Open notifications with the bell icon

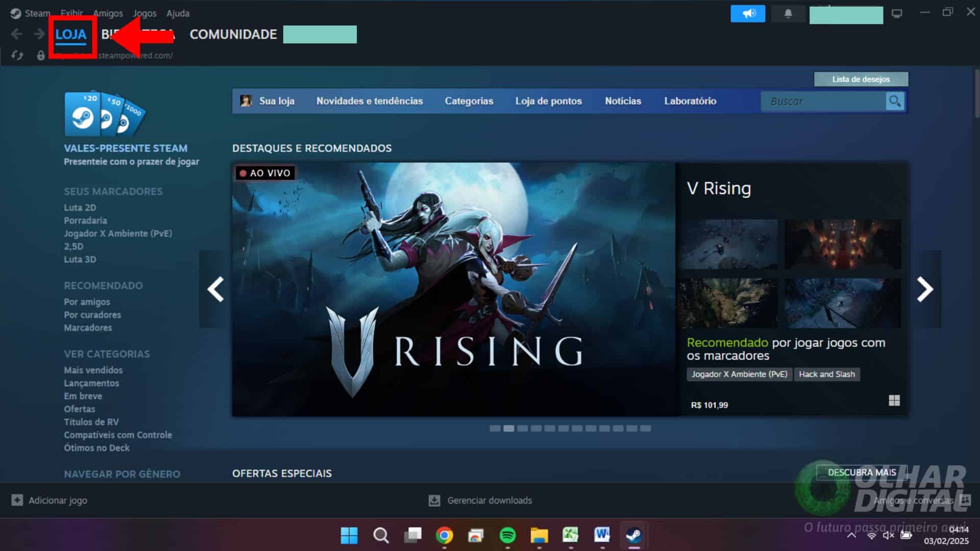[788, 14]
